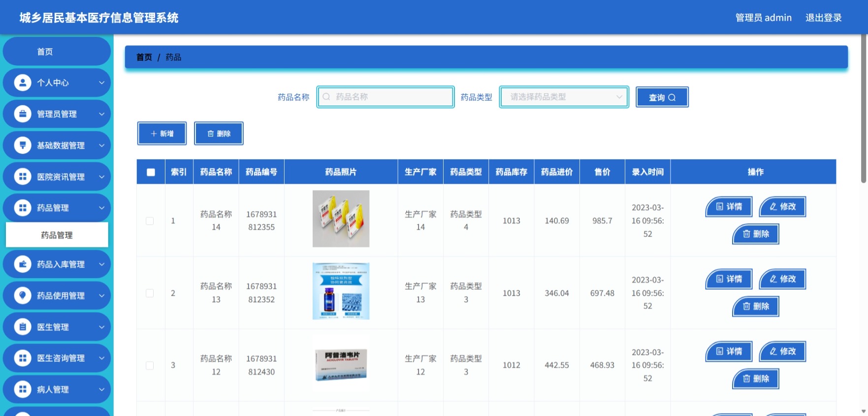Click the vertical page scrollbar

pyautogui.click(x=863, y=108)
